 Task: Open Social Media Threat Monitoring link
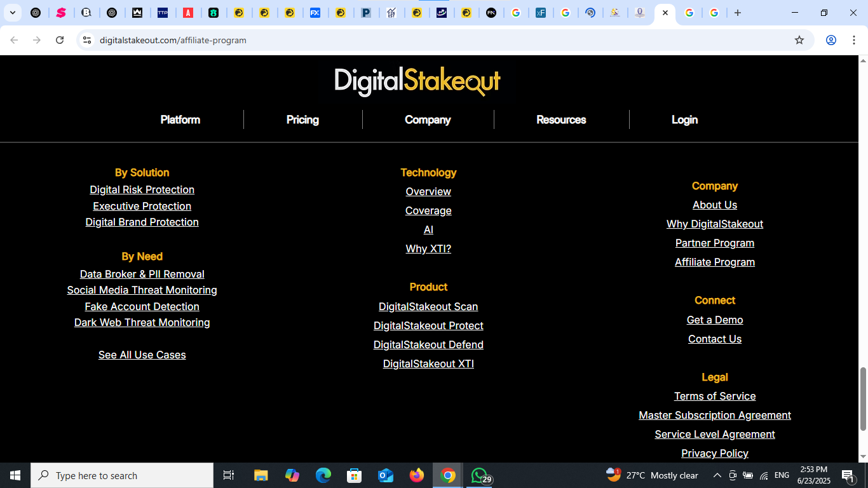click(x=142, y=290)
